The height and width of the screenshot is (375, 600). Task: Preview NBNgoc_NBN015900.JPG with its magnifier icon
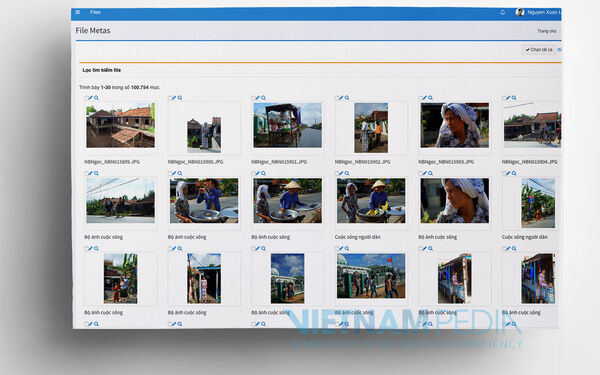coord(180,98)
